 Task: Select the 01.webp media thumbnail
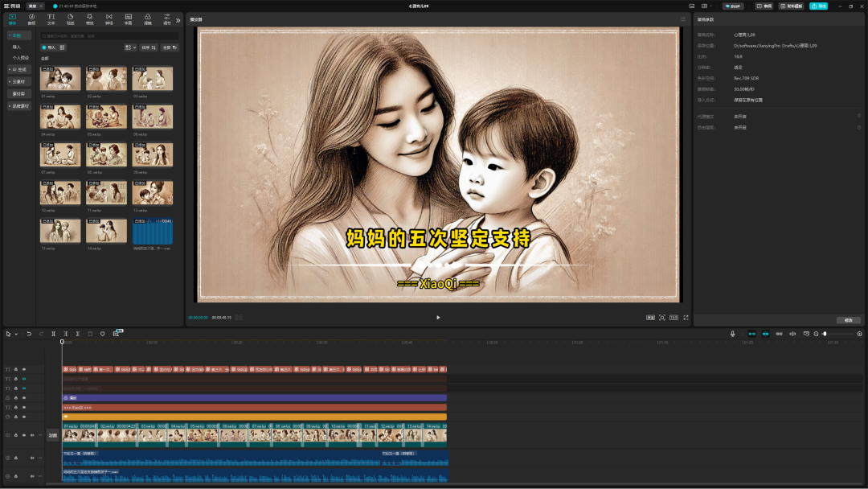click(60, 79)
